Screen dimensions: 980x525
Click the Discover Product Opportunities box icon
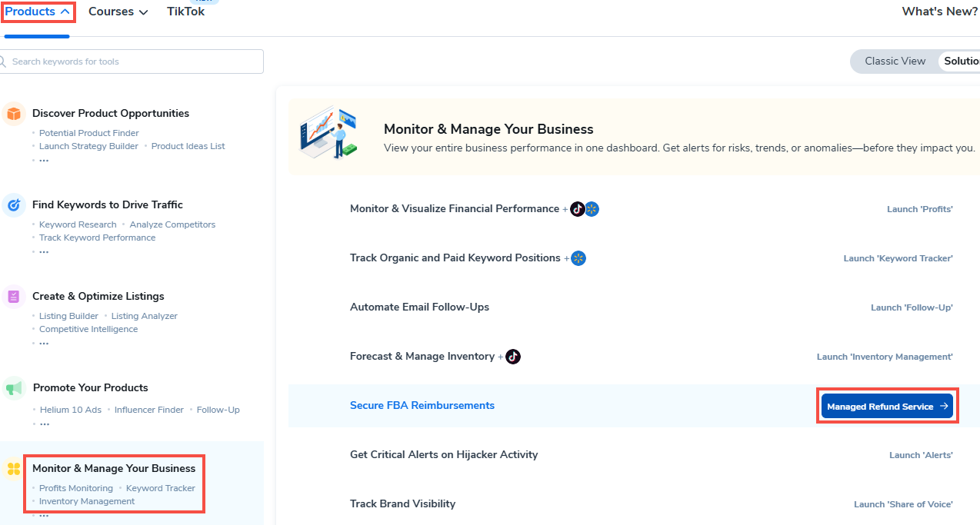tap(13, 114)
